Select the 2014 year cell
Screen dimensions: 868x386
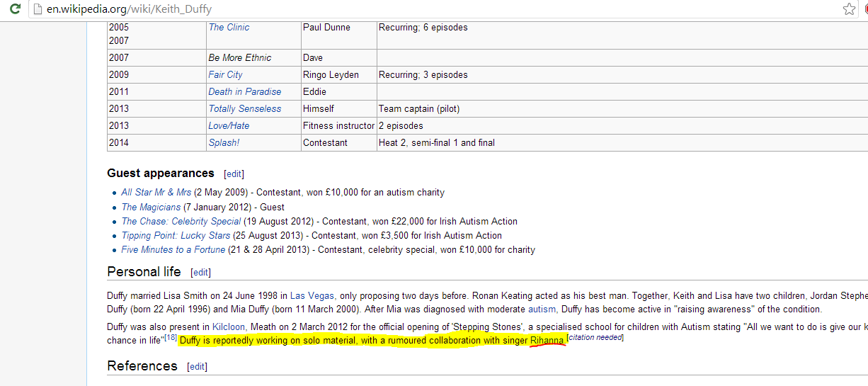point(156,143)
